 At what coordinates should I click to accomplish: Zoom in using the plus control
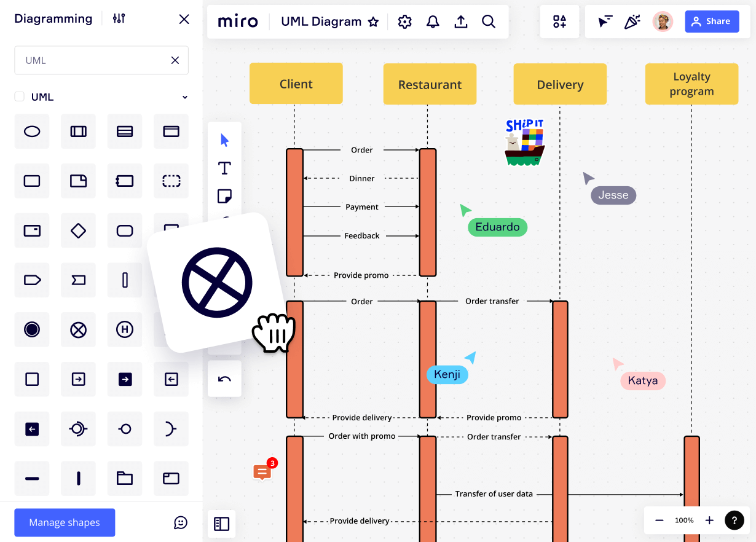[x=709, y=520]
